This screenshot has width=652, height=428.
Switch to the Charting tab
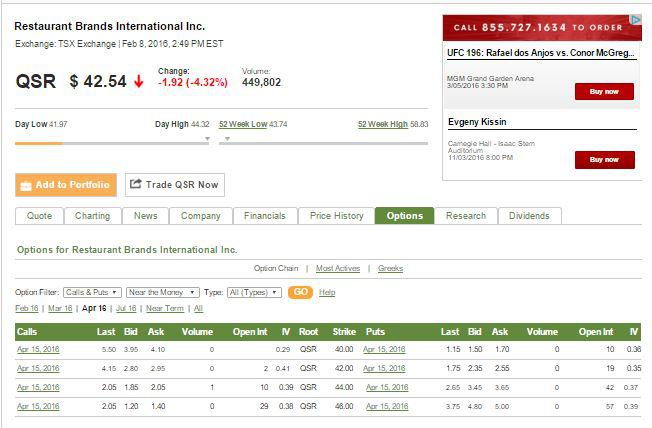coord(92,216)
